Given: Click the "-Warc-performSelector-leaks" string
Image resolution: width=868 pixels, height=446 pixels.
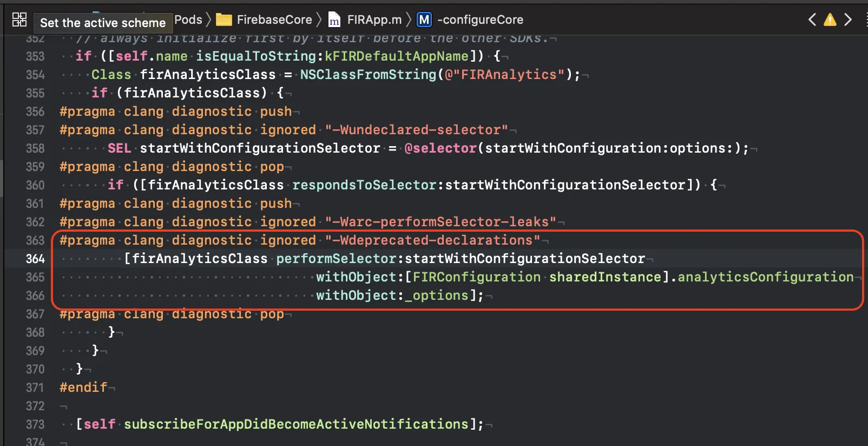Looking at the screenshot, I should 440,222.
